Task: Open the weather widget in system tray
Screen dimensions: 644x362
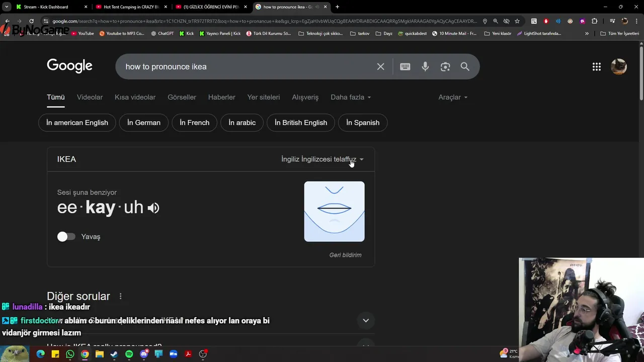Action: click(x=509, y=353)
